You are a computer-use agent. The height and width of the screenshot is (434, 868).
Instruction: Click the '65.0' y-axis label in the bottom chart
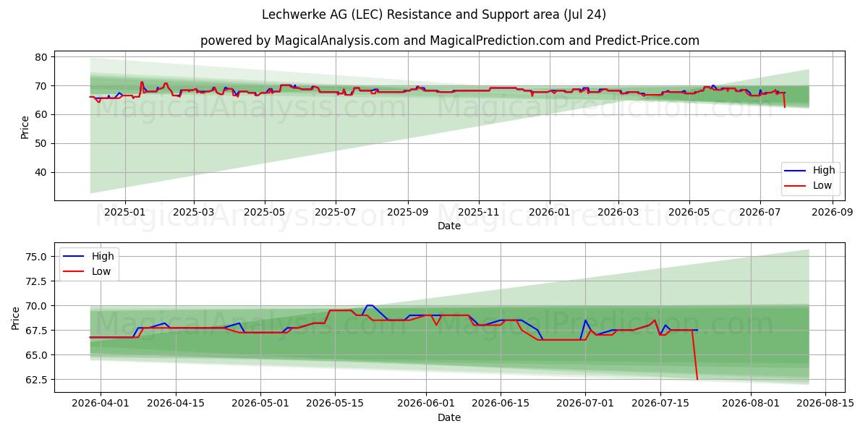[37, 355]
